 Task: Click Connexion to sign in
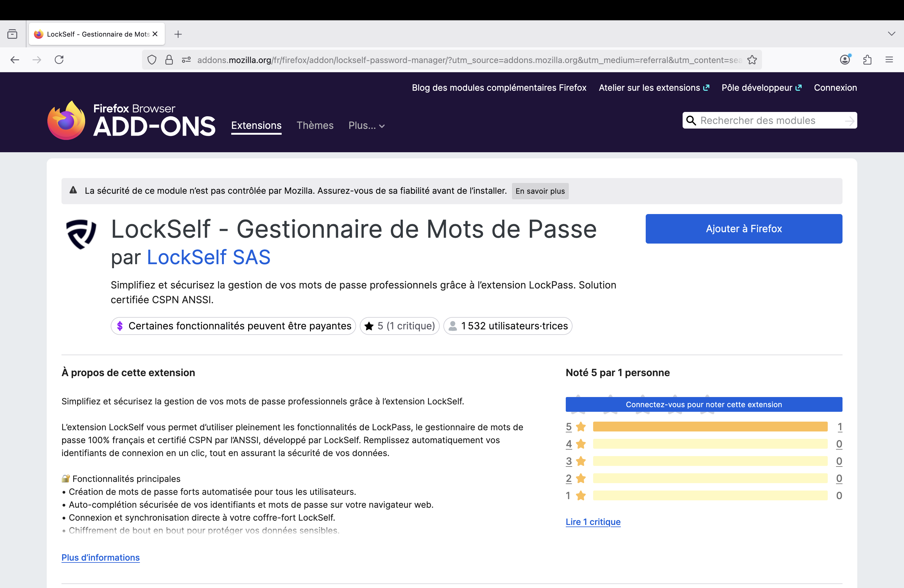click(x=835, y=88)
